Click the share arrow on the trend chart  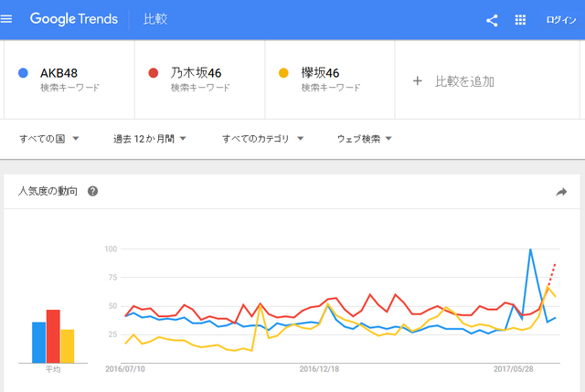click(x=561, y=192)
